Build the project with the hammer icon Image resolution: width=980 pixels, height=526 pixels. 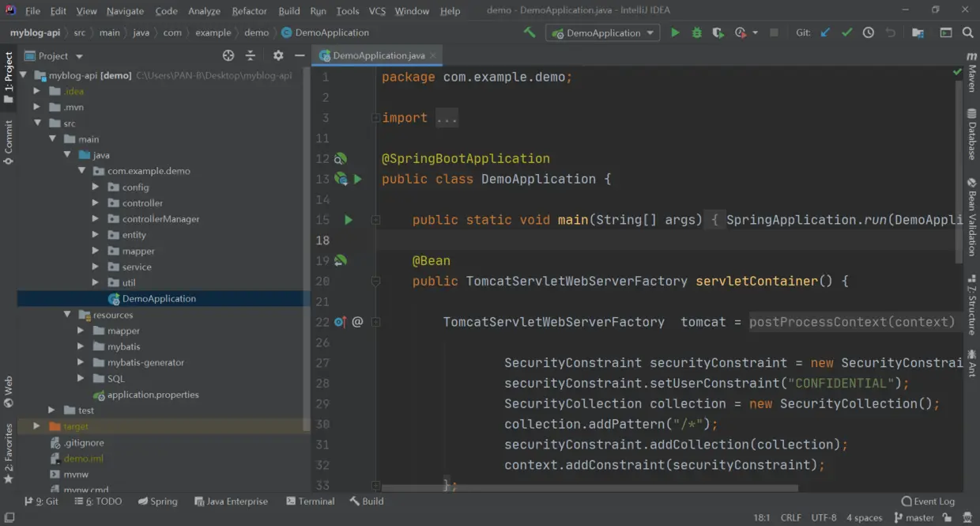coord(530,32)
